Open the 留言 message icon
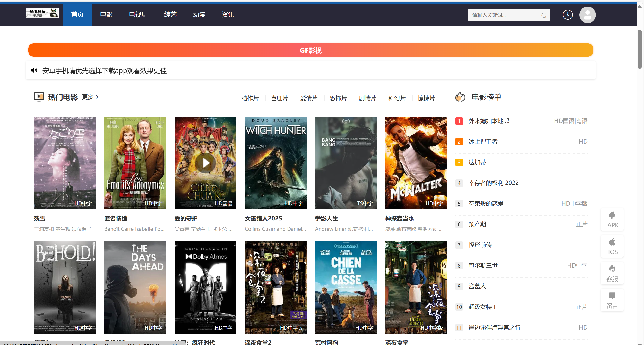 (x=612, y=300)
